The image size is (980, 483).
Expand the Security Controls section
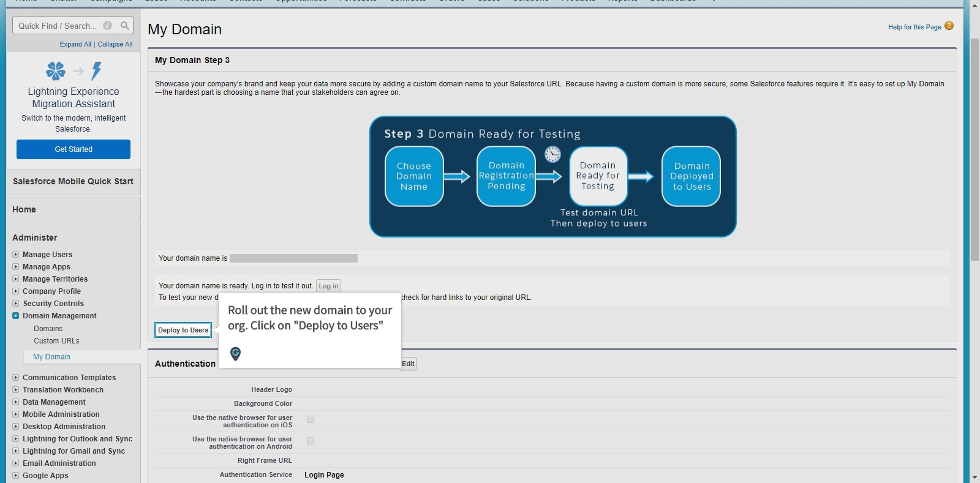(16, 303)
